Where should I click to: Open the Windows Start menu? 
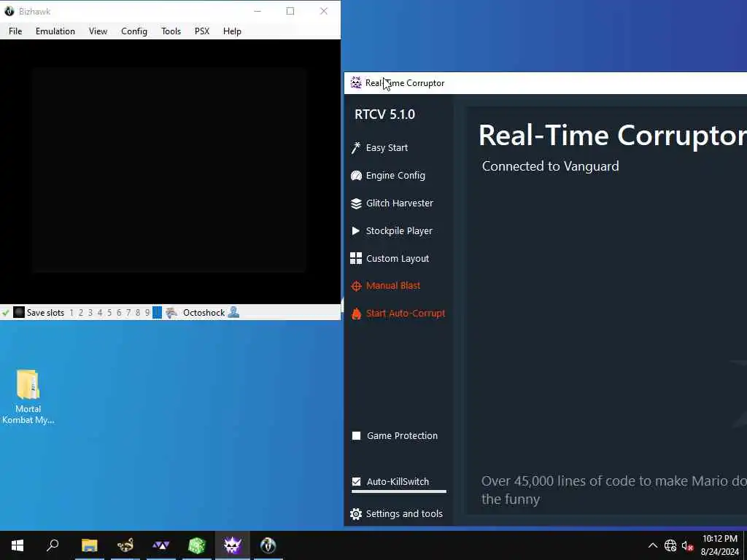pyautogui.click(x=18, y=545)
